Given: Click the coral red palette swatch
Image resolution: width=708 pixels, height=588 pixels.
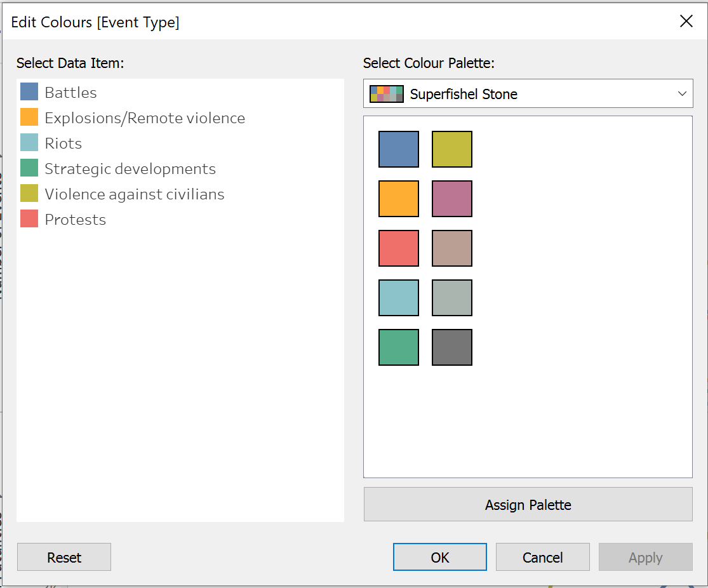Looking at the screenshot, I should (x=399, y=248).
